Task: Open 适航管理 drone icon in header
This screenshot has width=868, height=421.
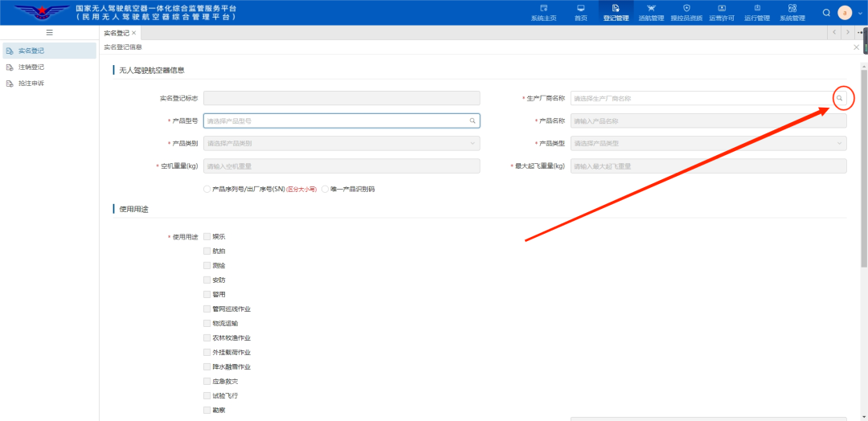Action: [651, 9]
